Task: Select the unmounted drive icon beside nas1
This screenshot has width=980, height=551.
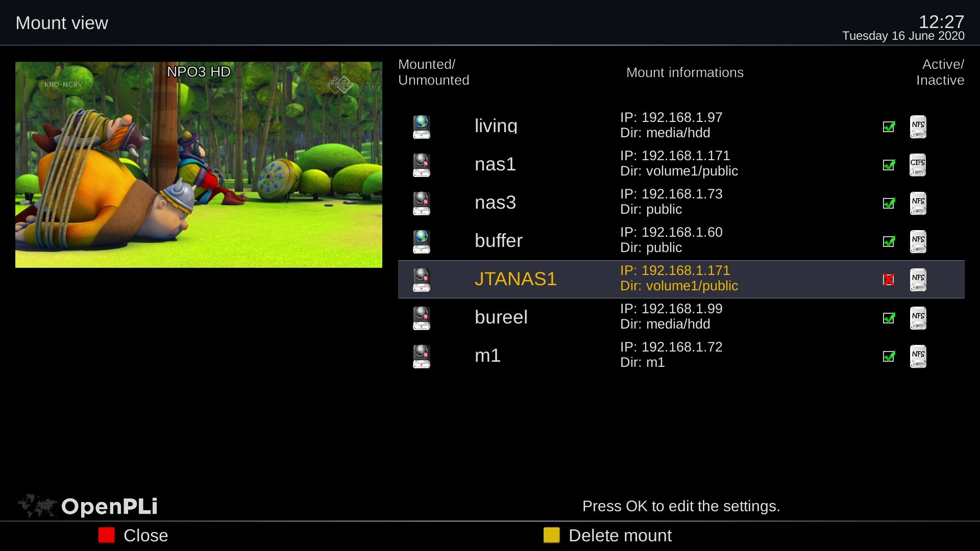Action: point(421,164)
